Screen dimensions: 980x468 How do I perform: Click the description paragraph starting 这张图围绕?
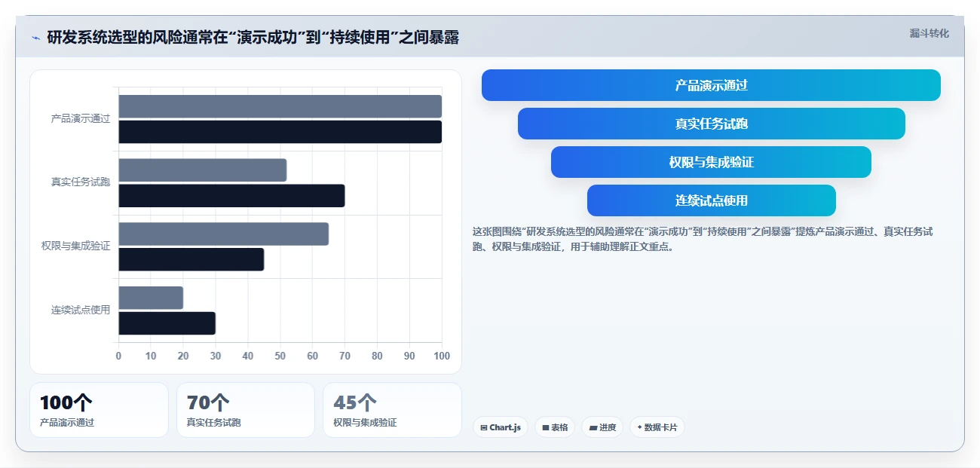pyautogui.click(x=703, y=239)
